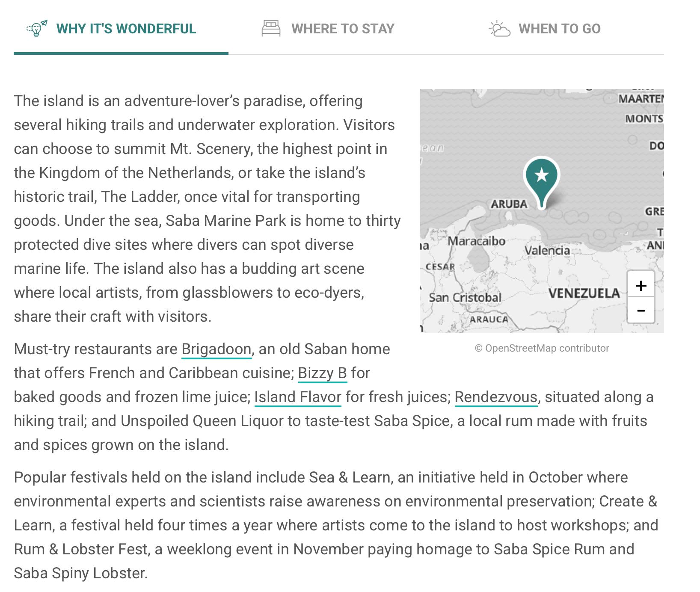Click the sun and cloud weather icon
This screenshot has width=700, height=592.
click(499, 29)
